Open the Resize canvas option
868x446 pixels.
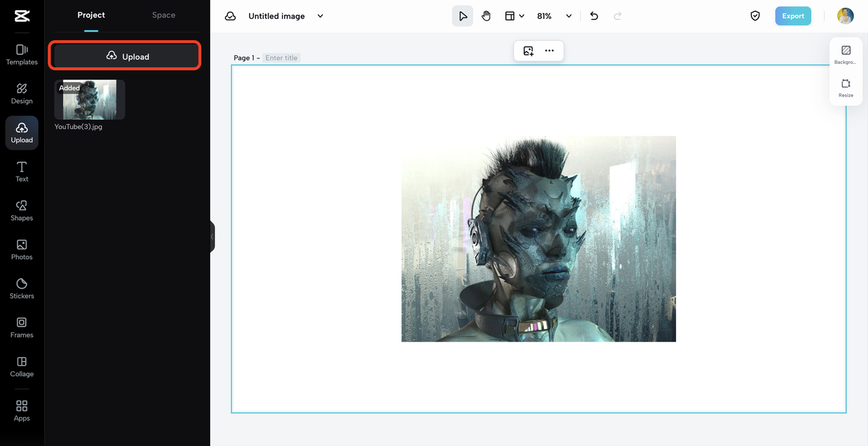(846, 88)
